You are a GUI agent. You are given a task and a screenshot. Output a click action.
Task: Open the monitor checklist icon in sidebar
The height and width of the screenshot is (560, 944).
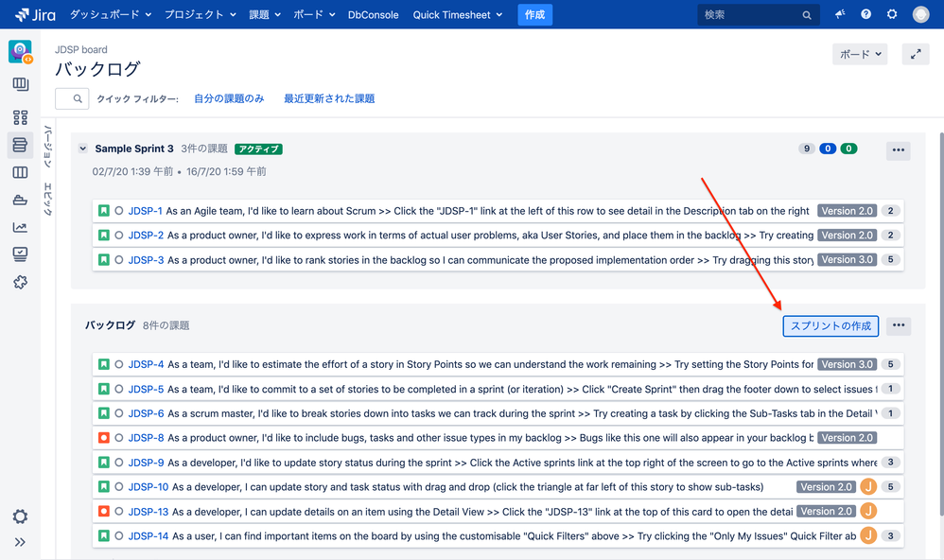[x=20, y=254]
